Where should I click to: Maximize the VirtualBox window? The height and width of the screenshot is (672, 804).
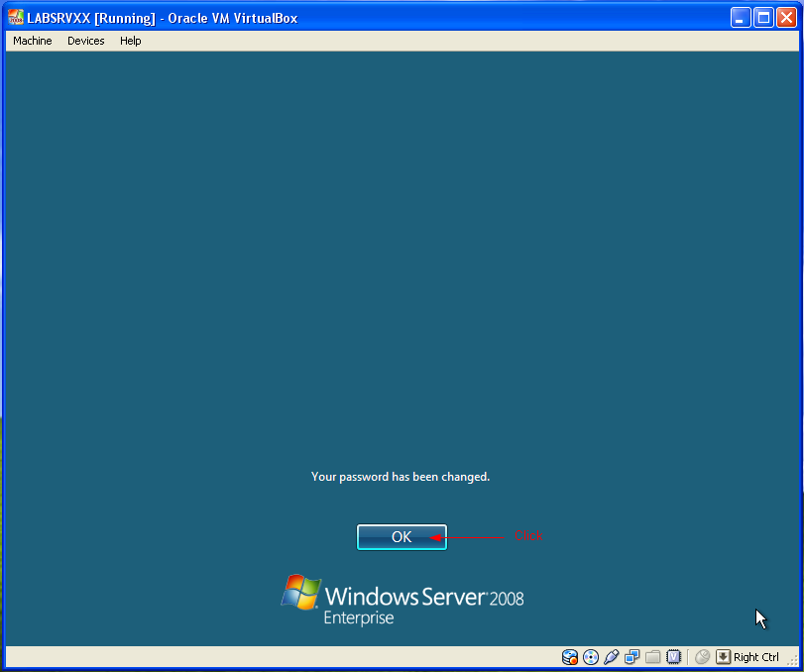(763, 18)
